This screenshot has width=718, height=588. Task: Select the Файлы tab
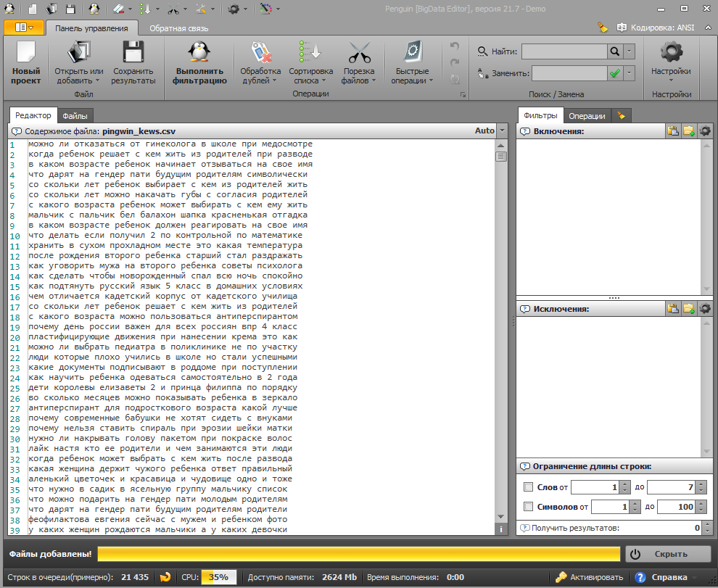(x=75, y=116)
